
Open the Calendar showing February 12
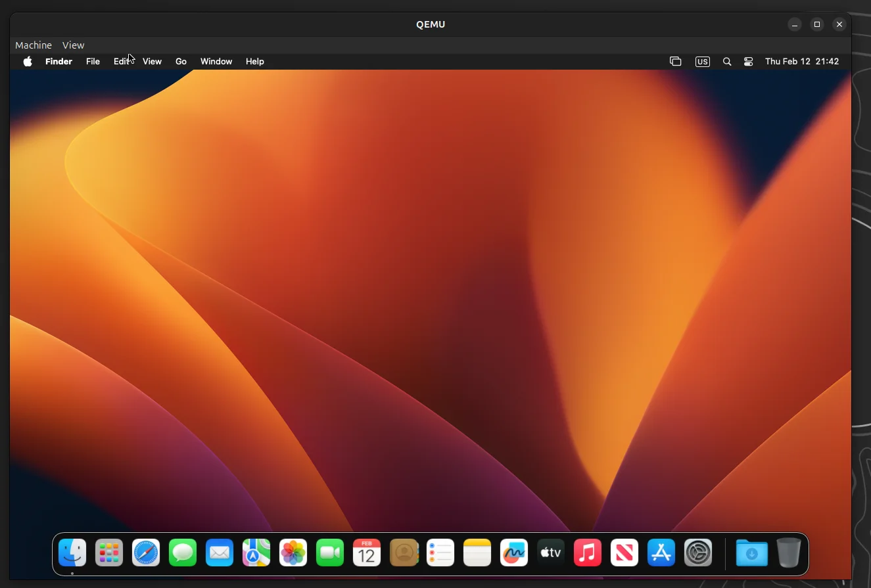(x=366, y=553)
